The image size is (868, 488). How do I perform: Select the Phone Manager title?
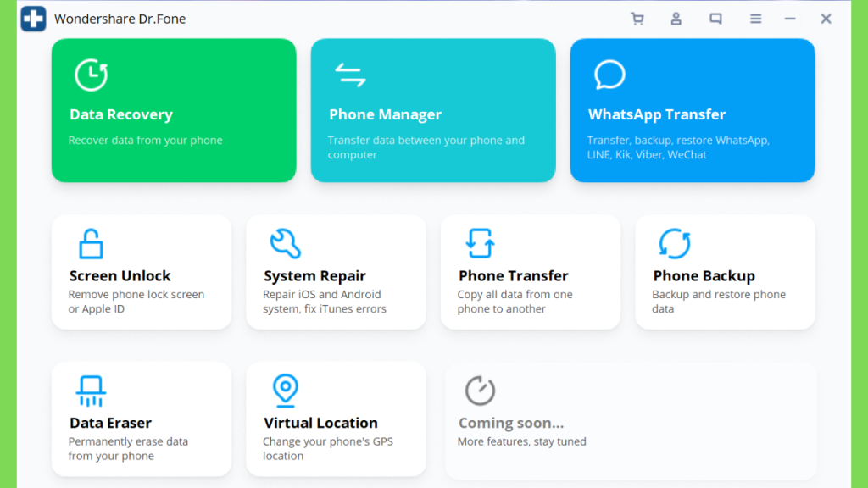tap(386, 114)
